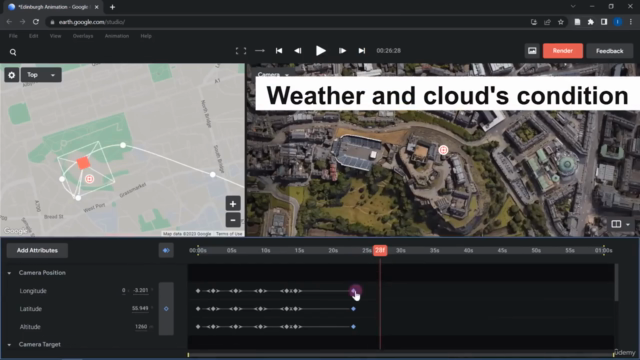Open the View menu

pos(56,36)
